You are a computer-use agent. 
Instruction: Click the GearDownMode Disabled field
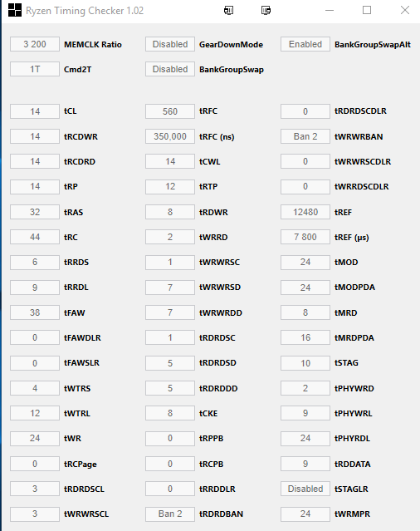point(170,44)
